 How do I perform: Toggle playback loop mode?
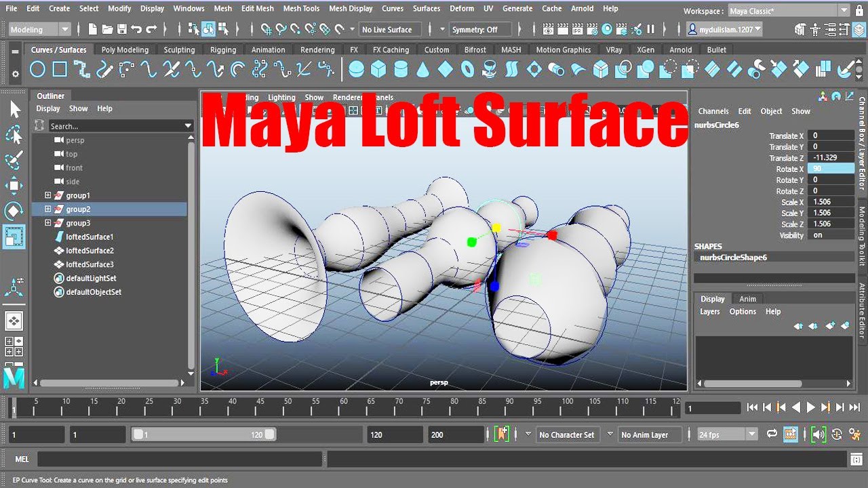772,434
